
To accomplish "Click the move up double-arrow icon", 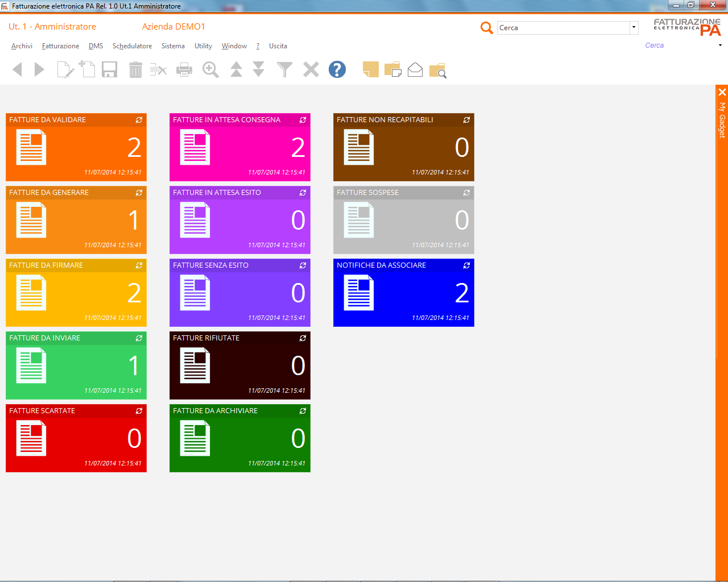I will click(x=236, y=69).
